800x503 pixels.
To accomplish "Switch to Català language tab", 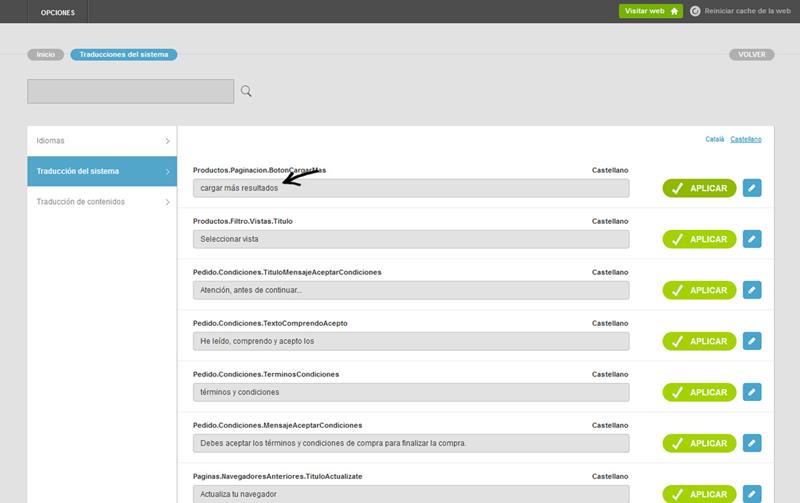I will pos(714,139).
